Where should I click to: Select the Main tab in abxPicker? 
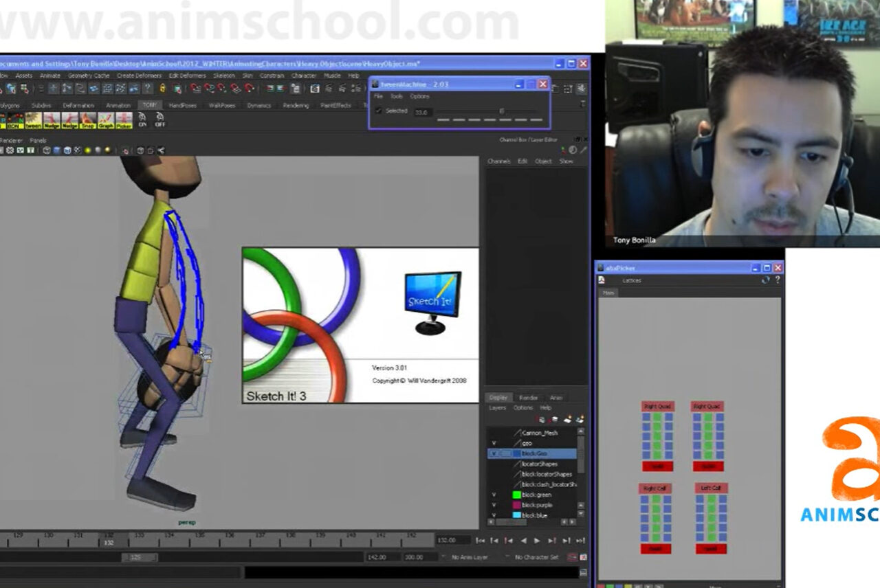coord(608,293)
